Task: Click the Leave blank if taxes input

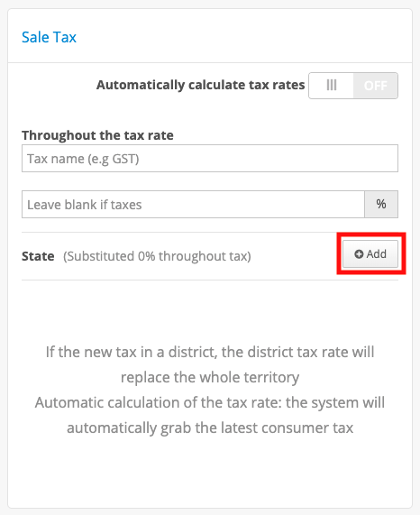Action: tap(193, 205)
